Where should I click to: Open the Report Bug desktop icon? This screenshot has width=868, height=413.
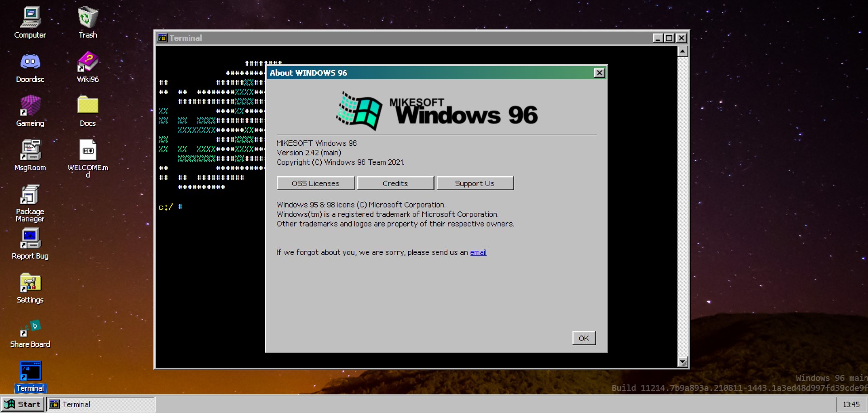pyautogui.click(x=30, y=244)
